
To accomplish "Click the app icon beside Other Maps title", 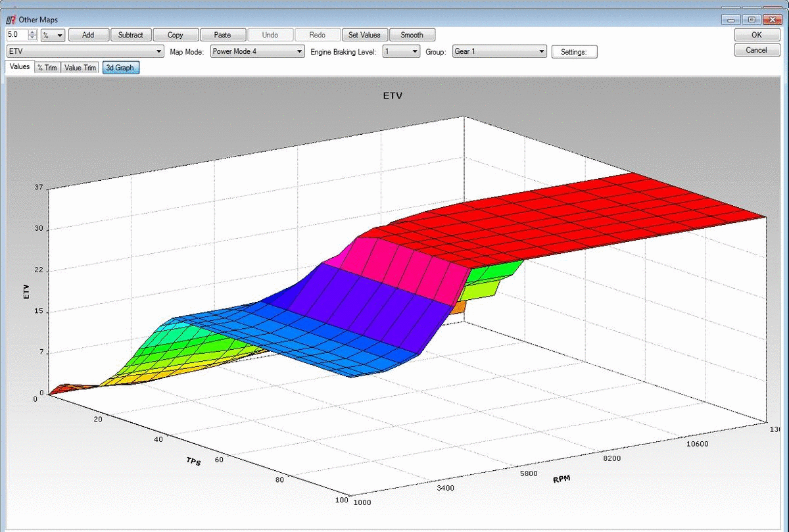I will click(x=10, y=20).
